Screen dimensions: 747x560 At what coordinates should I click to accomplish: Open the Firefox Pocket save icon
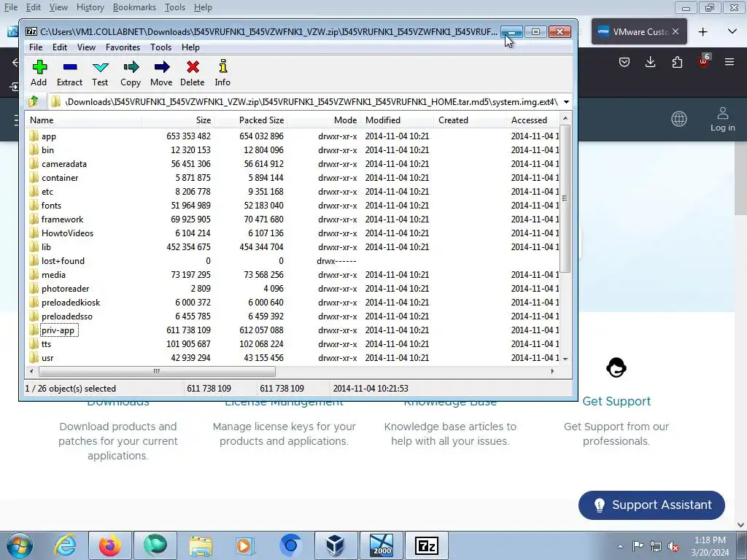pos(624,62)
